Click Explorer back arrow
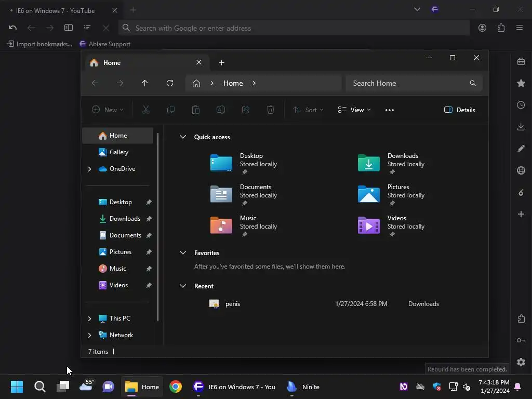532x399 pixels. [x=95, y=83]
